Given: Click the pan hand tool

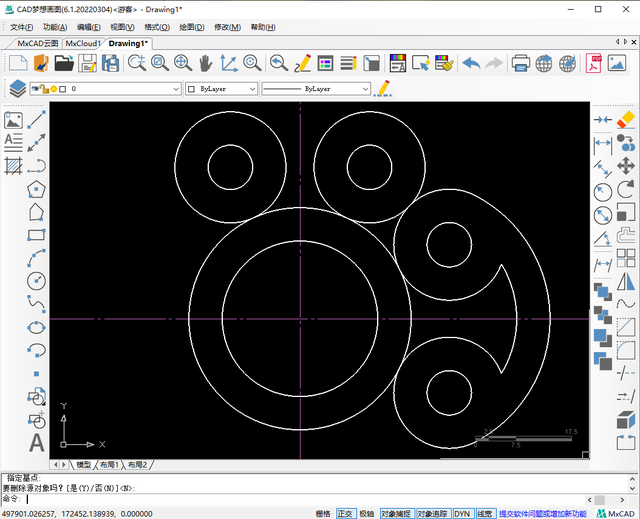Looking at the screenshot, I should click(x=206, y=64).
